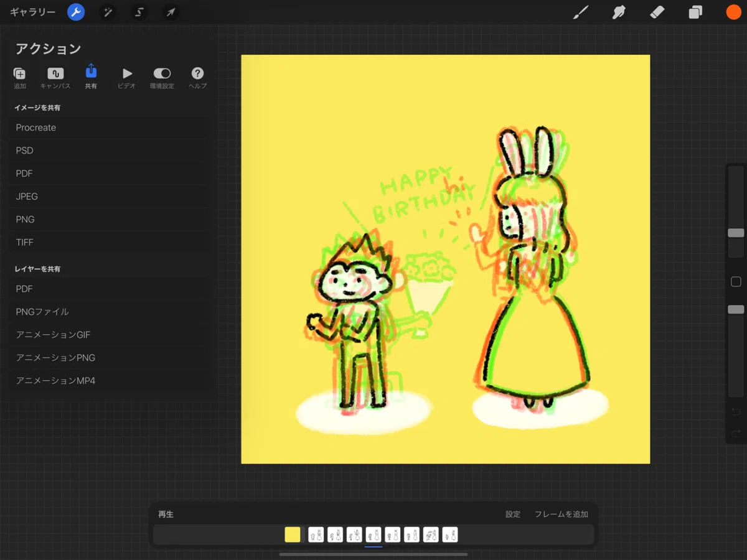Undo with the sidebar undo arrow
Image resolution: width=747 pixels, height=560 pixels.
point(736,412)
